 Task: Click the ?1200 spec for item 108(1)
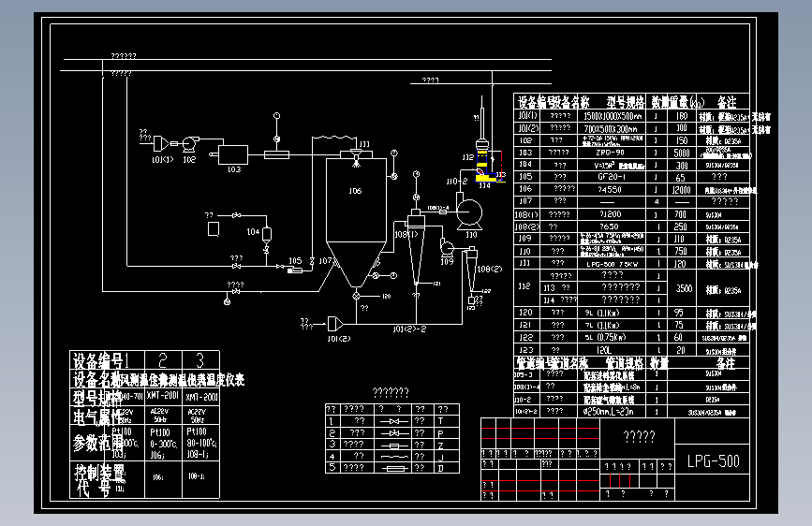[x=610, y=213]
